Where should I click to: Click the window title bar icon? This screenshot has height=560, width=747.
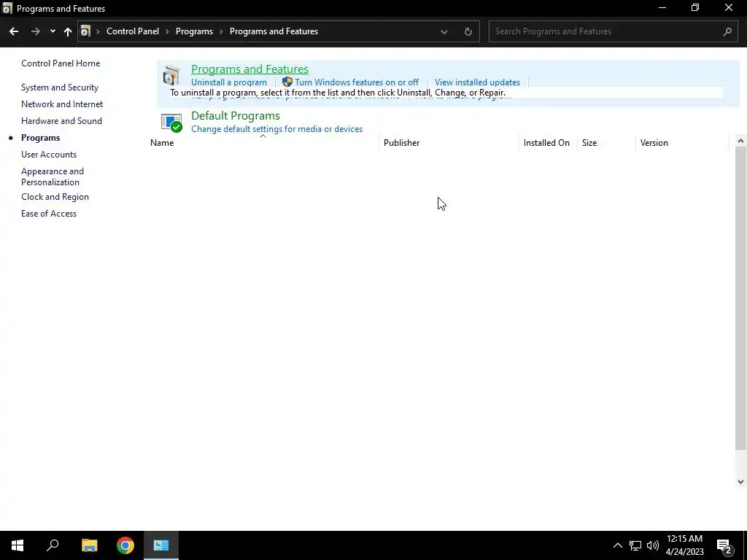[7, 9]
